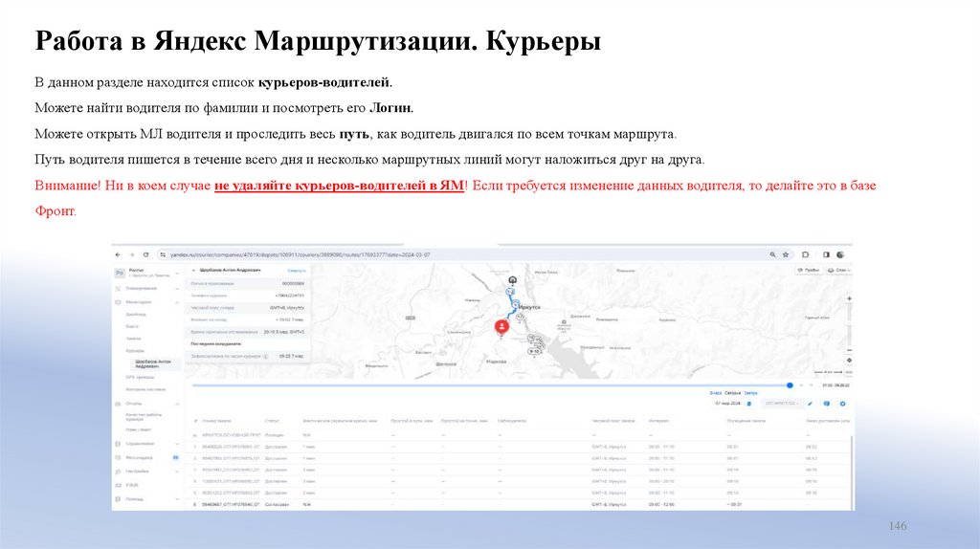The width and height of the screenshot is (980, 549).
Task: Click the map zoom level slider
Action: [850, 324]
